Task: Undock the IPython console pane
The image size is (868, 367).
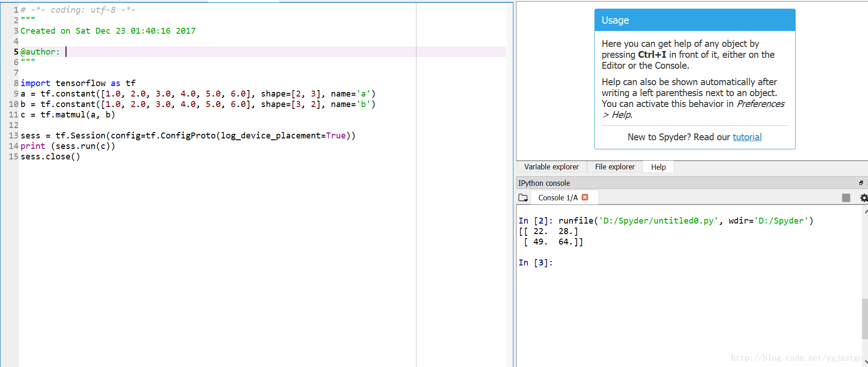Action: (x=861, y=183)
